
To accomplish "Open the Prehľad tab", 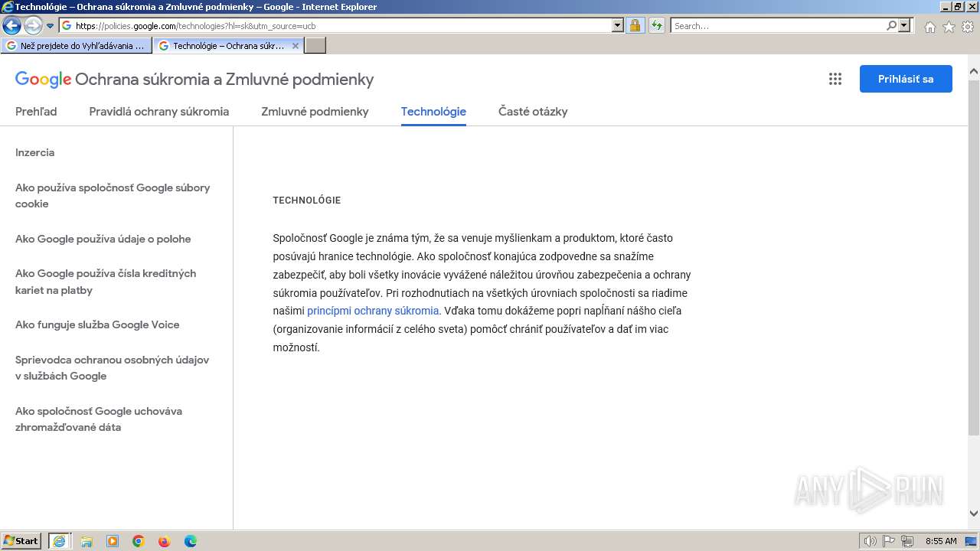I will tap(36, 111).
